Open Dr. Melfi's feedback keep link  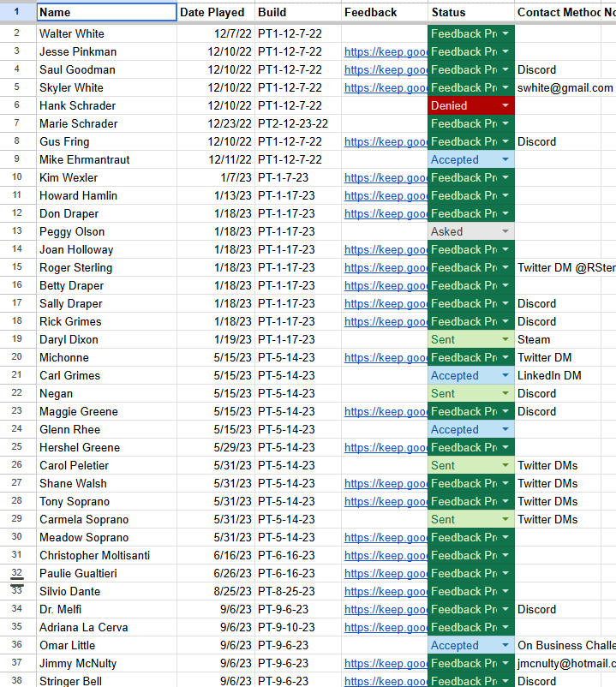pos(386,609)
